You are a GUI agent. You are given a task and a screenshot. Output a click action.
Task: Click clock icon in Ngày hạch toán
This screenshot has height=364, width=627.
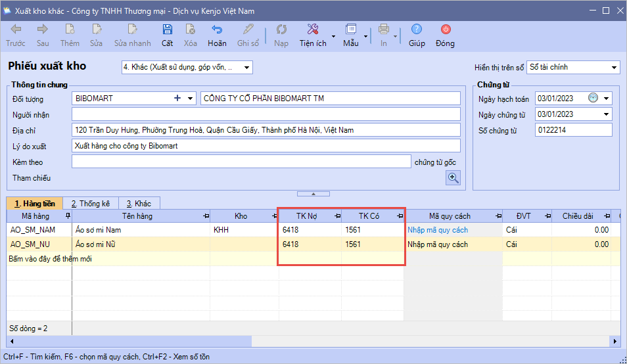pyautogui.click(x=593, y=99)
